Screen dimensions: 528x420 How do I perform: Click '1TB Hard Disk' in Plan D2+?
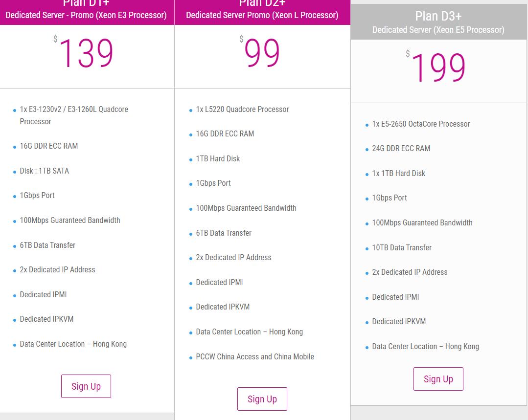[x=218, y=159]
